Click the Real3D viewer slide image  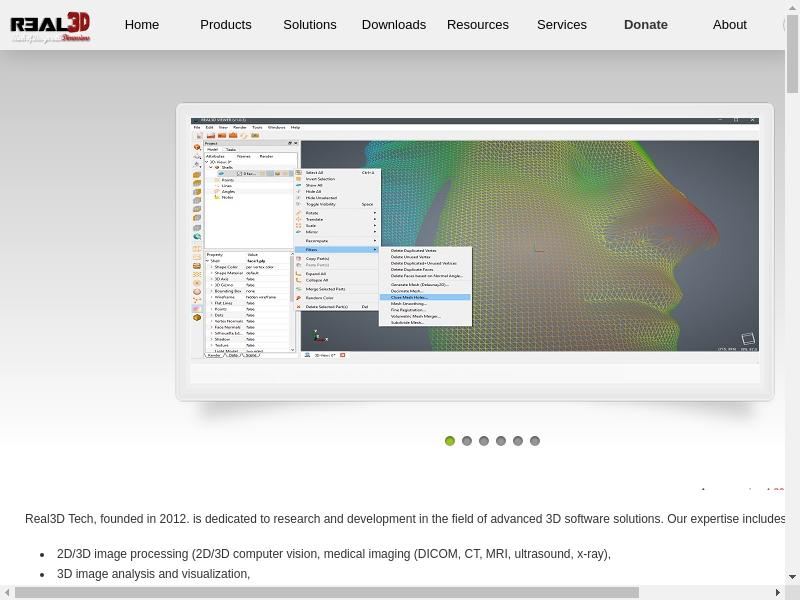pos(475,238)
